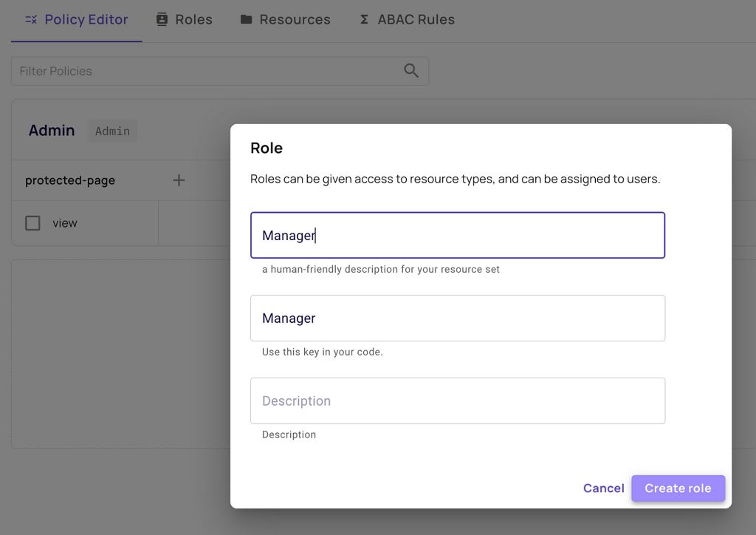
Task: Check the view permission checkbox
Action: click(32, 223)
